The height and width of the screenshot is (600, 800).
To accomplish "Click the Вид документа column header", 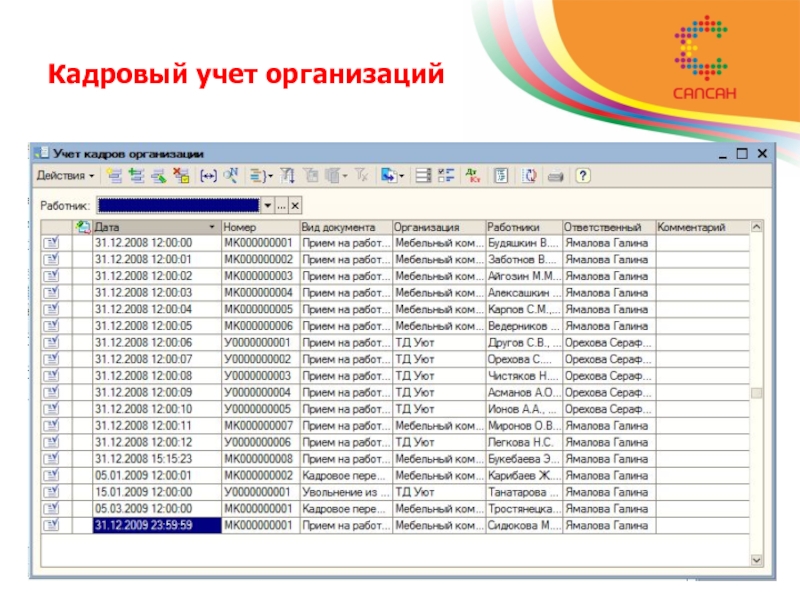I will [x=345, y=228].
